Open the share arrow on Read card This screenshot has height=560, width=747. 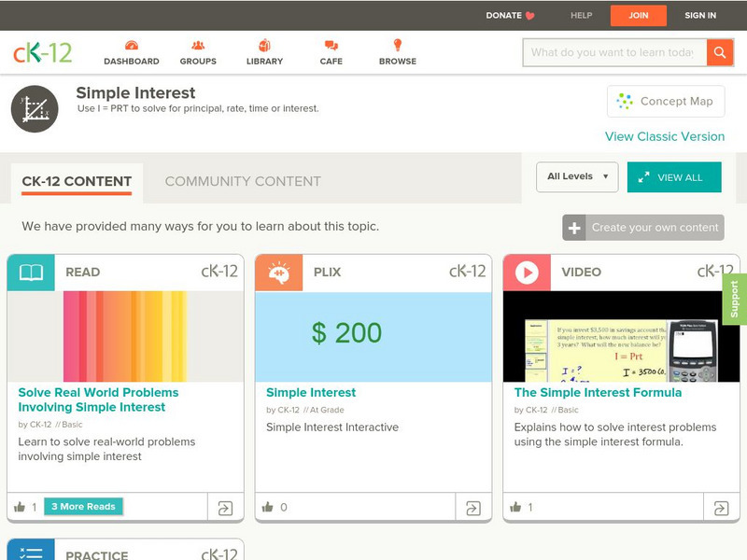pyautogui.click(x=225, y=508)
